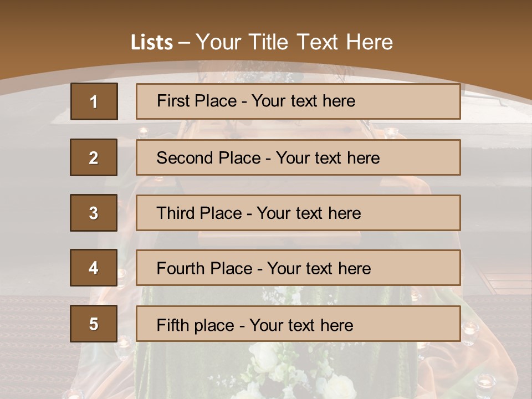Click the box labeled 5
The height and width of the screenshot is (399, 532).
(94, 324)
